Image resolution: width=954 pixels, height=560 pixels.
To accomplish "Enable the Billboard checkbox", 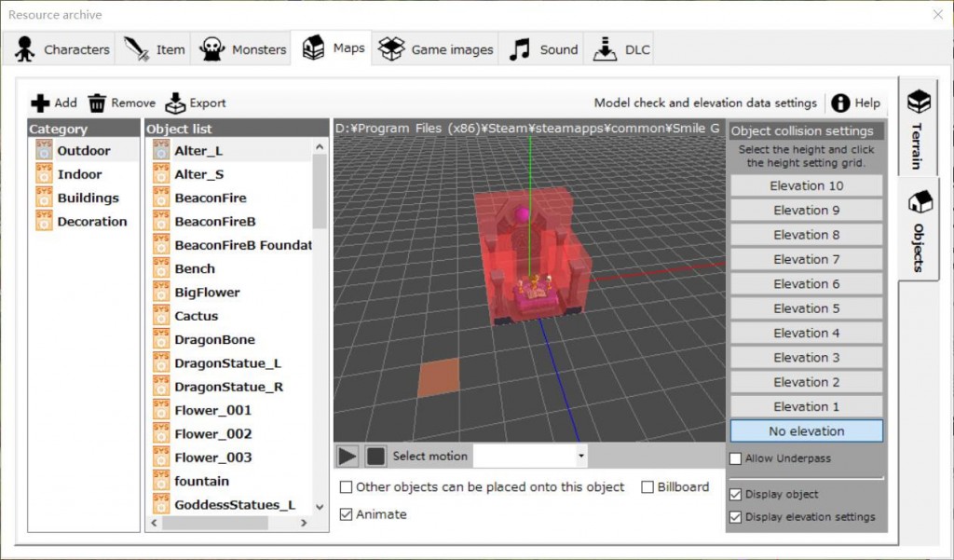I will (648, 487).
